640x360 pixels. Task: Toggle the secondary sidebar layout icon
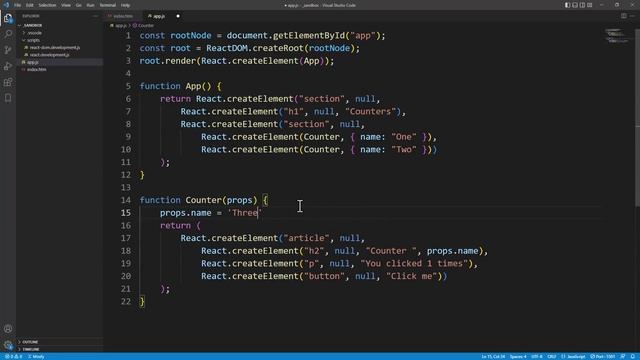582,5
